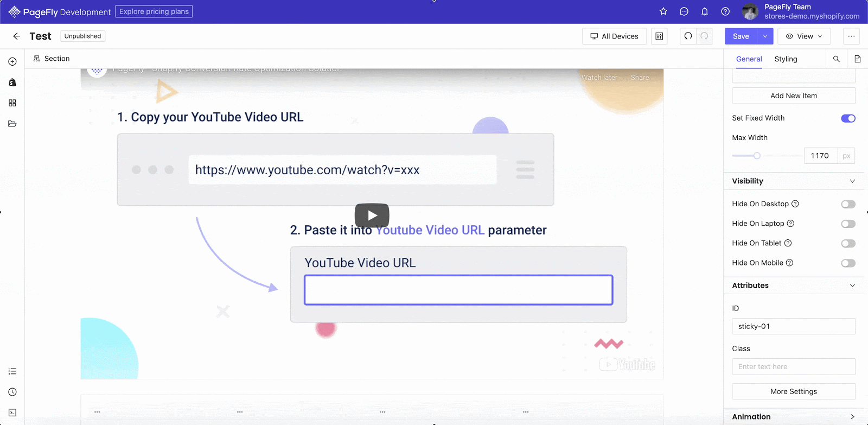Viewport: 868px width, 425px height.
Task: Click the help icon beside Hide On Mobile
Action: tap(790, 263)
